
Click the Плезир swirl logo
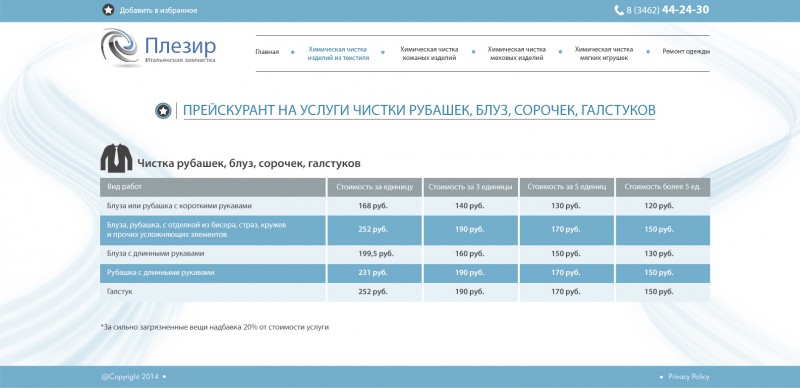(120, 47)
